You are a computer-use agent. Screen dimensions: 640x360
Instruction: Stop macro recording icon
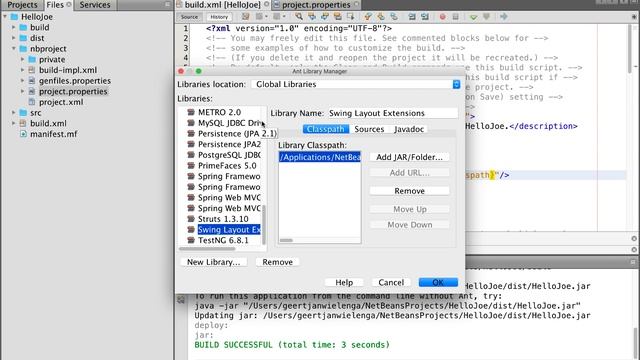[455, 17]
